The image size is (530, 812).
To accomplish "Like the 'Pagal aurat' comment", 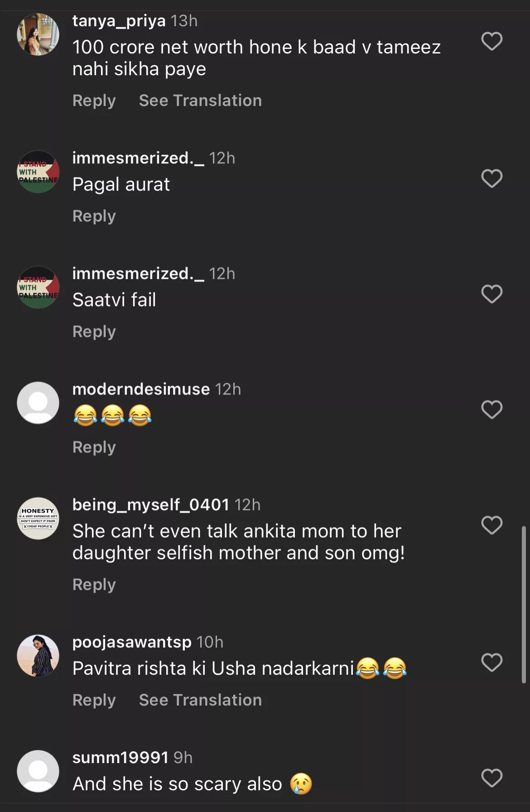I will tap(491, 178).
